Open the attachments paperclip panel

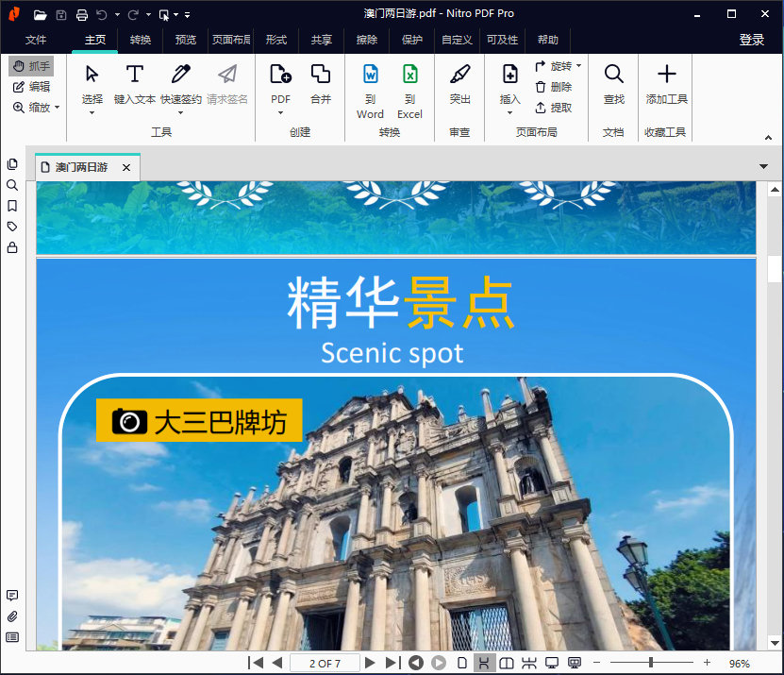(12, 616)
